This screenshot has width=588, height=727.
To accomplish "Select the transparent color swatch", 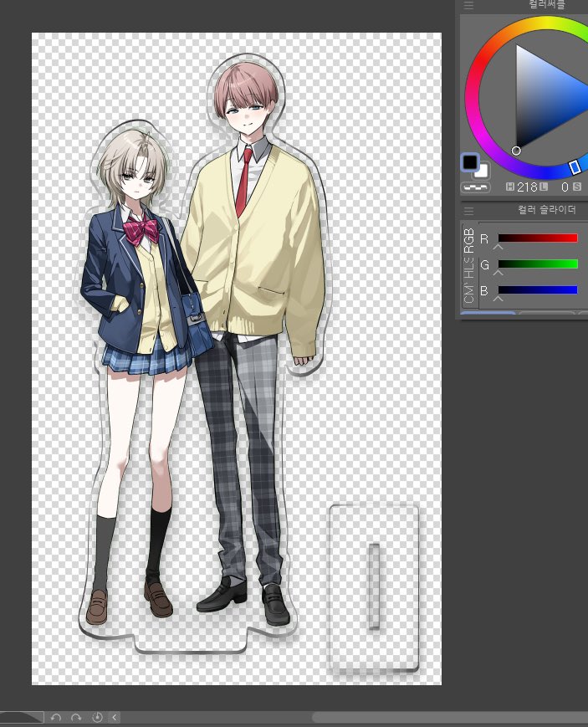I will (x=476, y=187).
